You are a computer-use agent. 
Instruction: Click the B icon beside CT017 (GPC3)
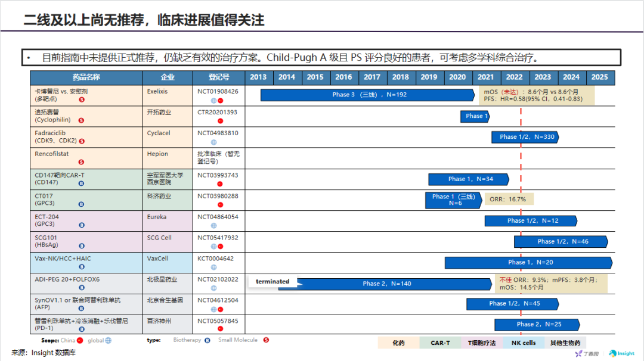pos(81,204)
